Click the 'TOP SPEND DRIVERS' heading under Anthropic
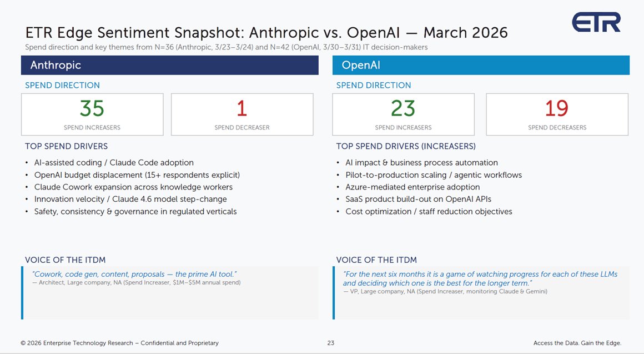The height and width of the screenshot is (354, 644). pos(66,146)
